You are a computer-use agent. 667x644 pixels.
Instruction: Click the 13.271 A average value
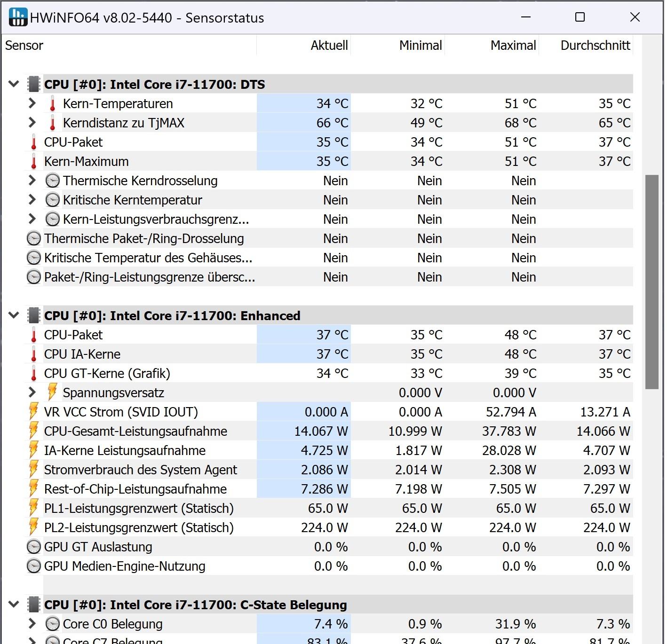click(x=605, y=412)
